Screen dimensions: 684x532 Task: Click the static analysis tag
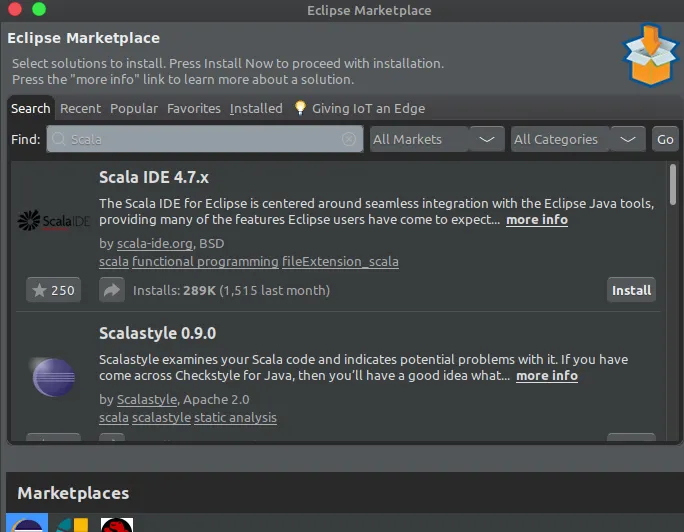click(235, 417)
